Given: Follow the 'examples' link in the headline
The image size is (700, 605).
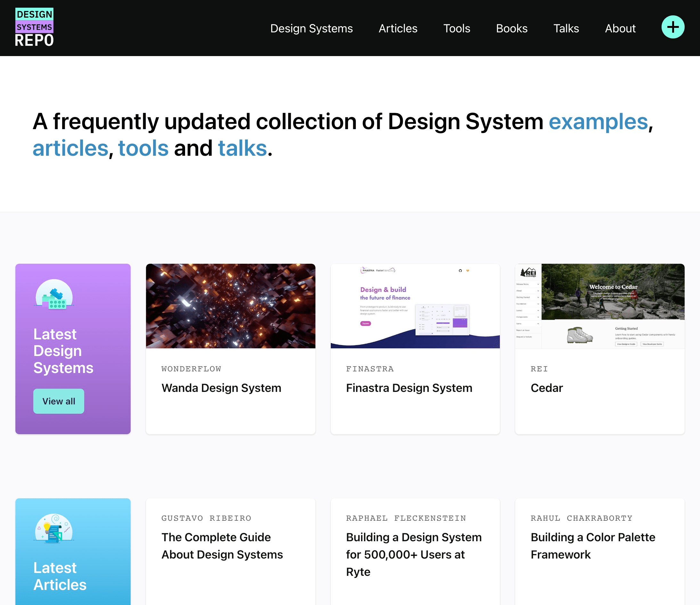Looking at the screenshot, I should click(x=598, y=122).
